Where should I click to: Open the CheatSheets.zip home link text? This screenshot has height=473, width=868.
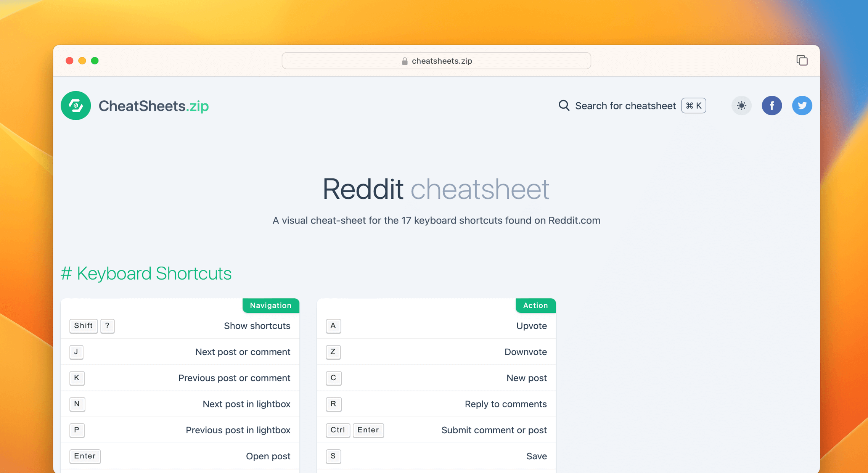[154, 106]
